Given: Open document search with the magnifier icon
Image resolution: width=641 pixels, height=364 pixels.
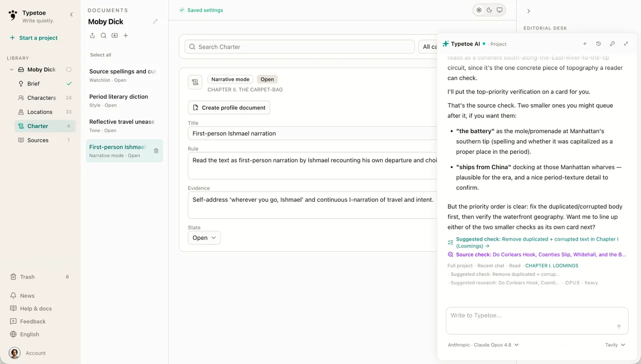Looking at the screenshot, I should [x=103, y=36].
